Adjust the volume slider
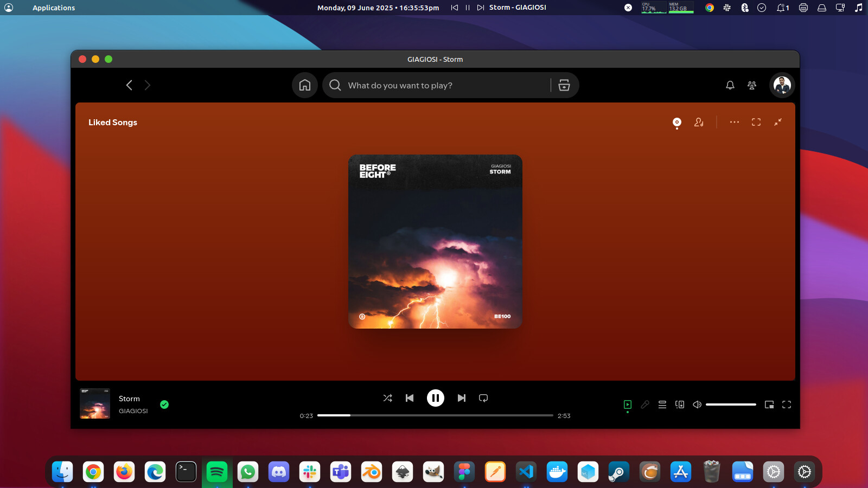 (731, 404)
